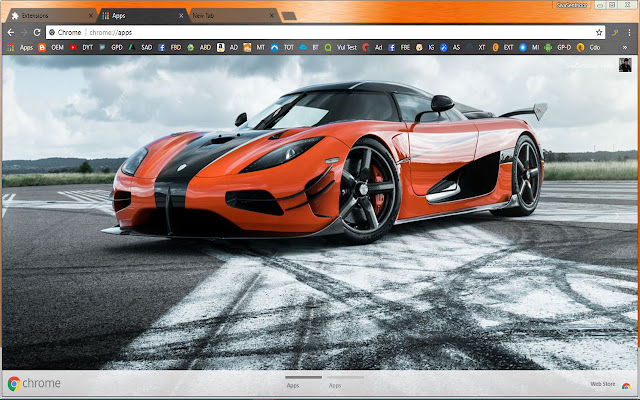Viewport: 640px width, 400px height.
Task: Open the Apps shortcut in the bookmarks bar
Action: coord(20,47)
